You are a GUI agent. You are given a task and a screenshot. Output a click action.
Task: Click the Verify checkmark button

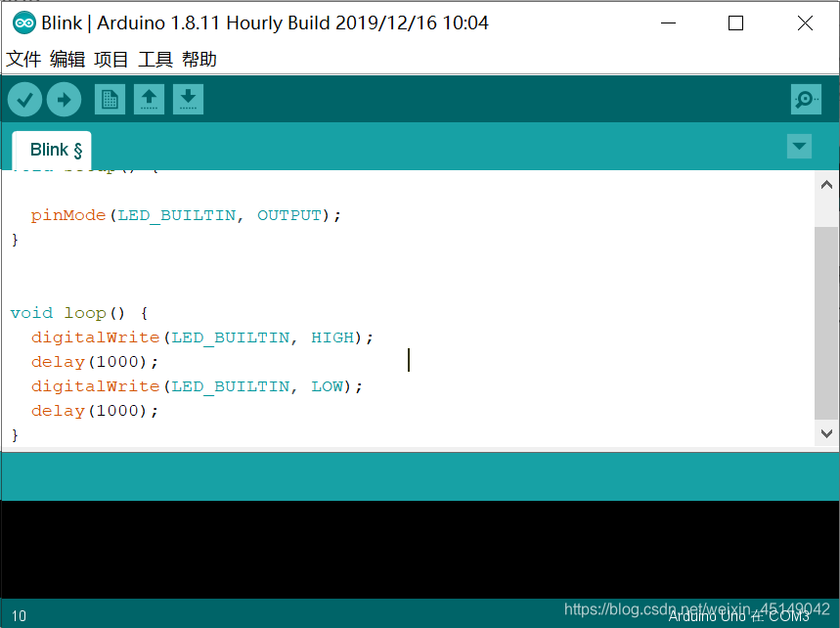[24, 100]
